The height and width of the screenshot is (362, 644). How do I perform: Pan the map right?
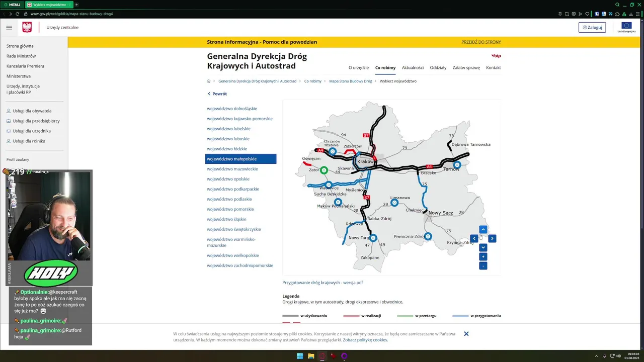(492, 238)
